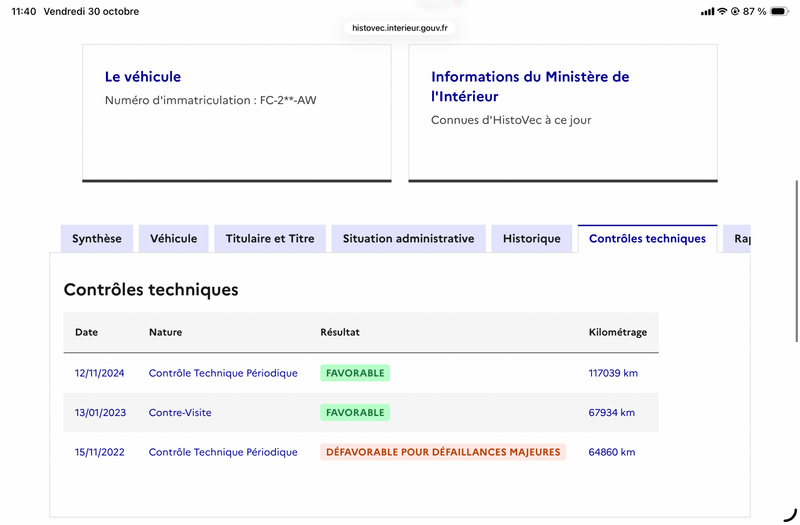800x525 pixels.
Task: Go to the Historique tab
Action: click(532, 238)
